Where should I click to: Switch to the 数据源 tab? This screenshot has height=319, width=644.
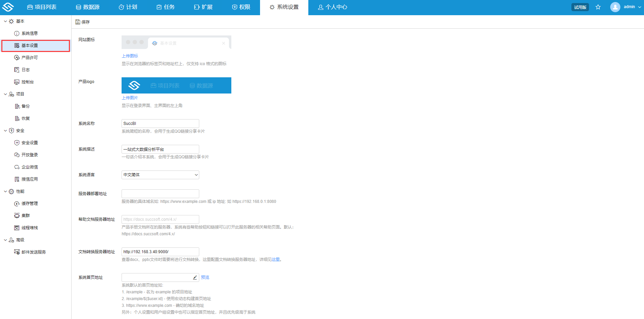pyautogui.click(x=87, y=7)
